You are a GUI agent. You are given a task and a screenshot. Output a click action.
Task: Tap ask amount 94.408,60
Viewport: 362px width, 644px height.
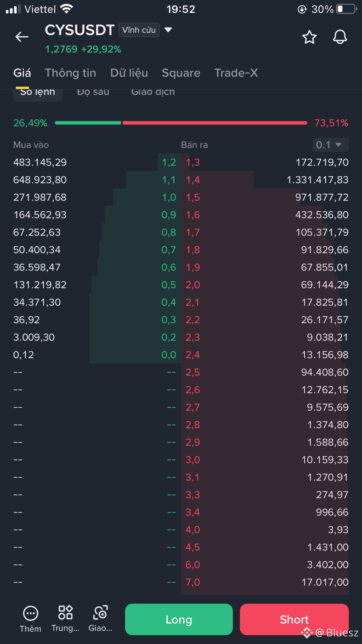point(325,372)
